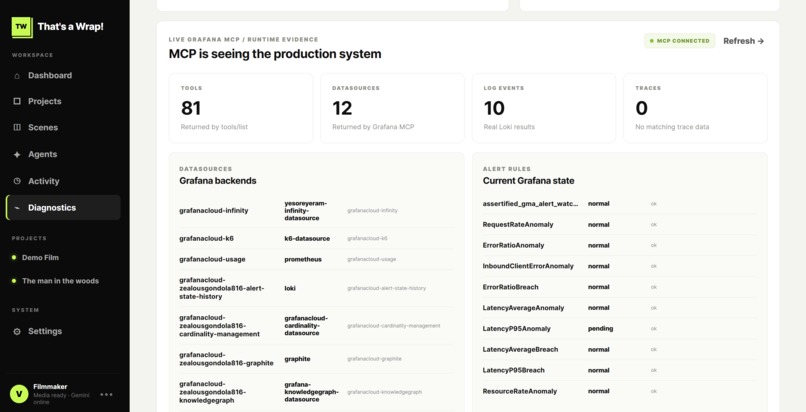Screen dimensions: 806x412
Task: Click the Diagnostics pulse icon
Action: point(17,208)
